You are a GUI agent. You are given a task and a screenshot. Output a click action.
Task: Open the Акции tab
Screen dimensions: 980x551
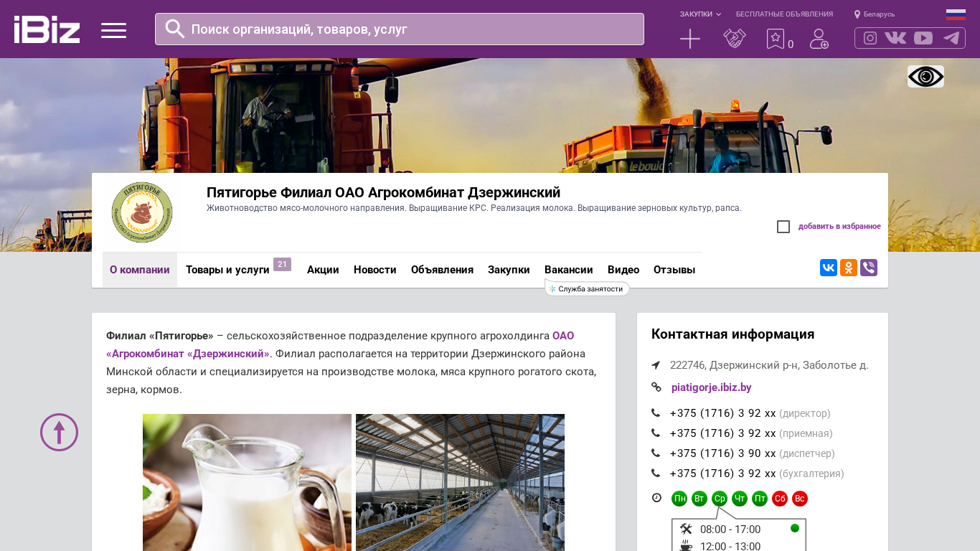tap(323, 270)
